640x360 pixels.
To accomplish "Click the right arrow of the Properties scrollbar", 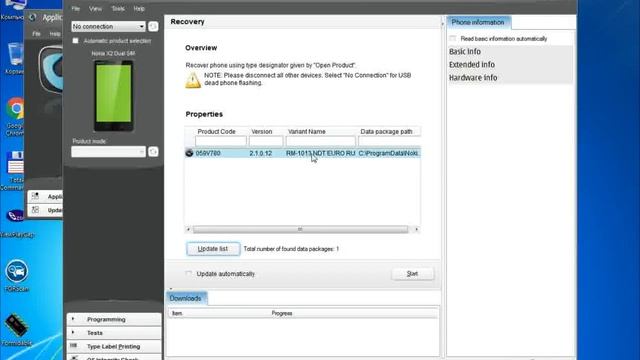I will (x=416, y=229).
